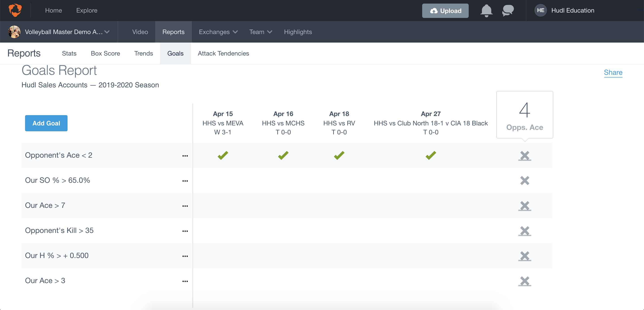Open the Hudl Education account avatar
Viewport: 644px width, 310px height.
pyautogui.click(x=540, y=10)
